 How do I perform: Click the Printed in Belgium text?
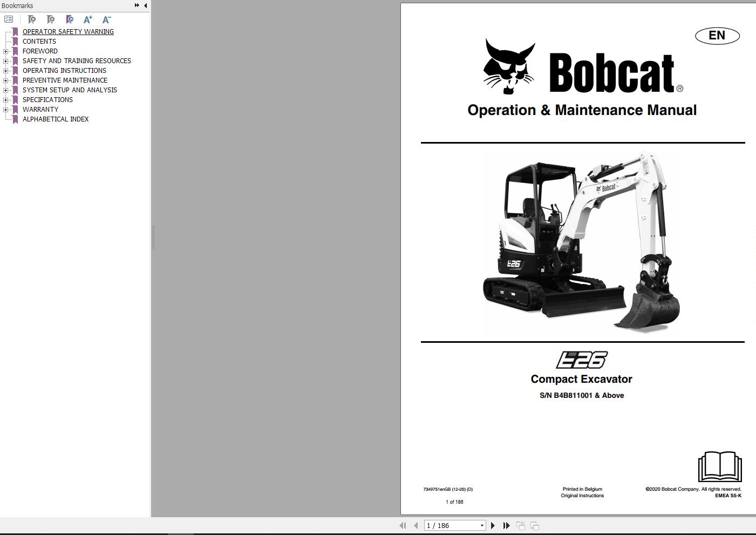click(582, 489)
